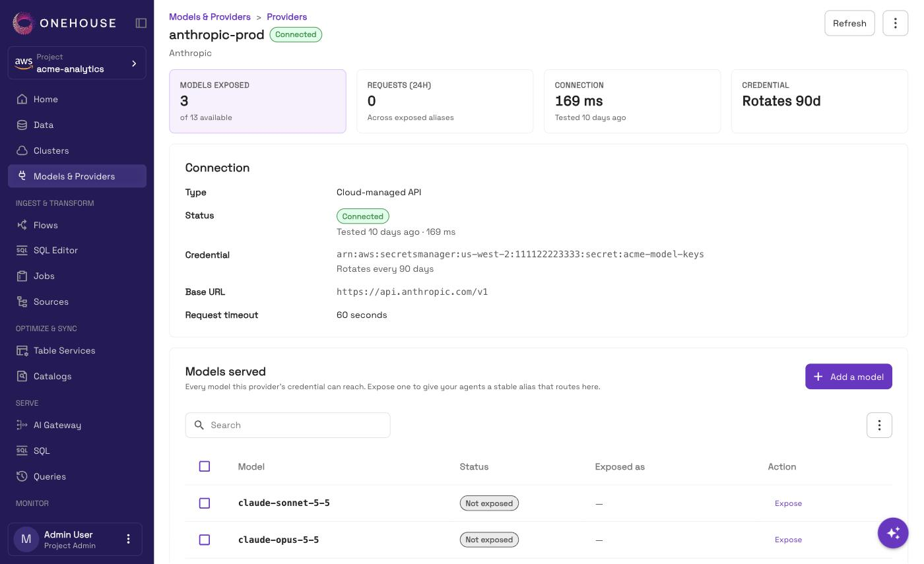
Task: Open the Models served table options menu
Action: coord(879,425)
